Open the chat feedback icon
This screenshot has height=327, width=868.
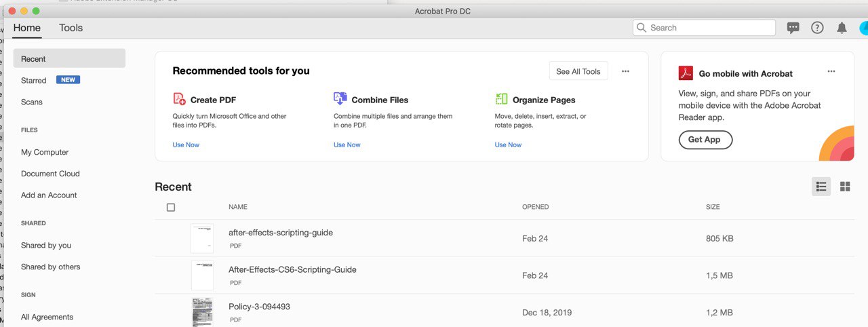(x=793, y=28)
